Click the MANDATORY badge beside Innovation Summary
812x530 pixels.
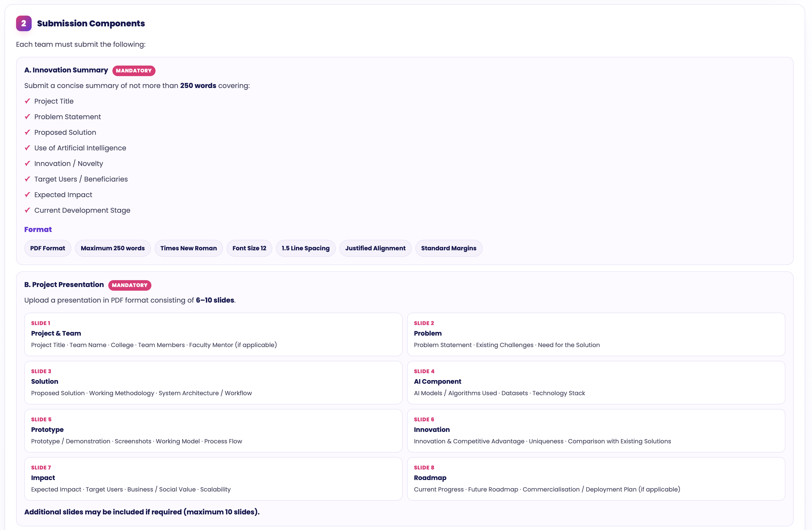click(134, 71)
